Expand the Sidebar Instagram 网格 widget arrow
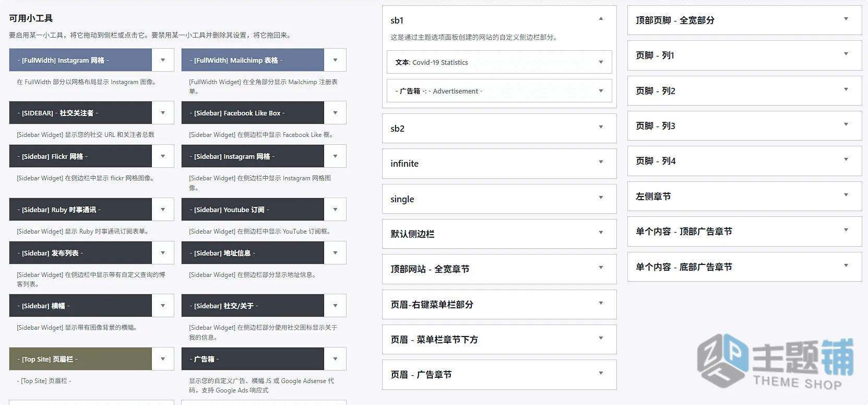Screen dimensions: 868x405 (x=335, y=156)
